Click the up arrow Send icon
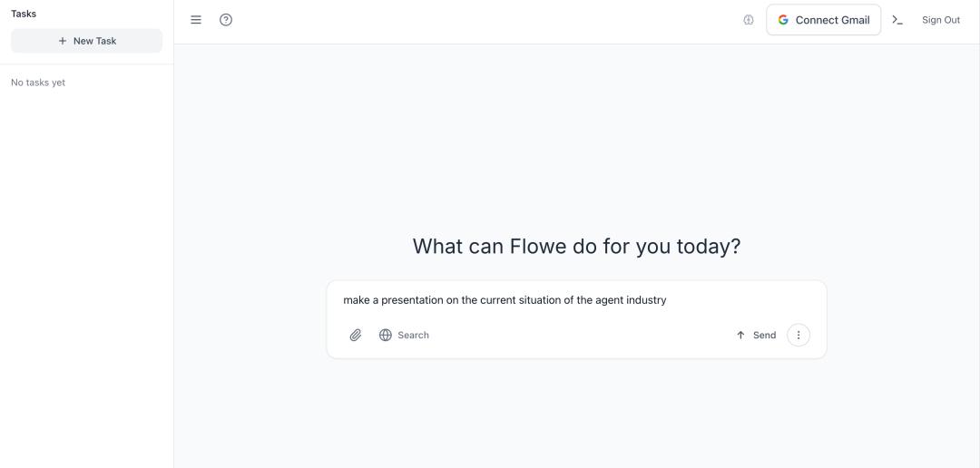Viewport: 980px width, 468px height. (x=740, y=336)
